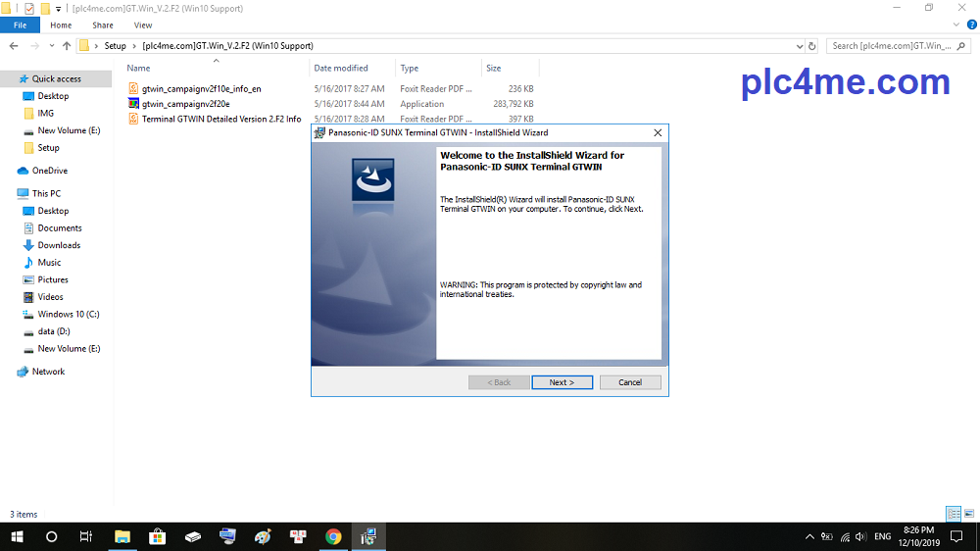Switch to large icons view layout

969,514
